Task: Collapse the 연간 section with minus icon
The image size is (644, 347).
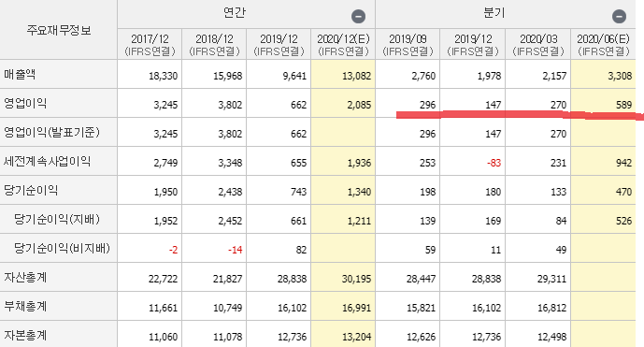Action: point(358,17)
